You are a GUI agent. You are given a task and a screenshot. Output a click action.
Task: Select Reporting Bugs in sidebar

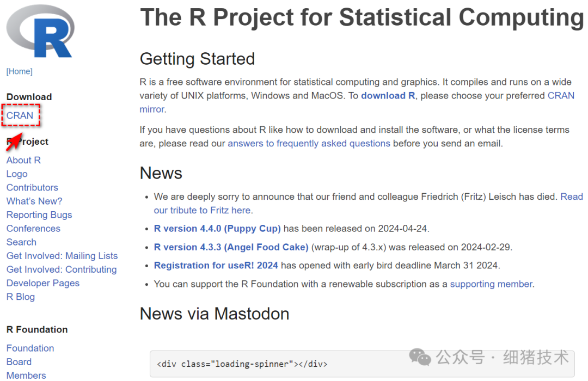point(39,215)
